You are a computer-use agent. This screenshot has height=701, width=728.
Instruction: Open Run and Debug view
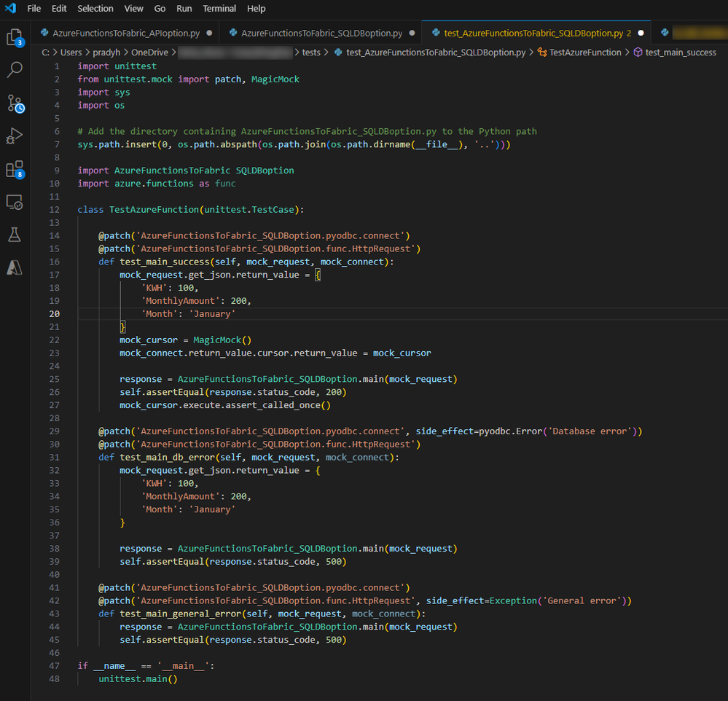click(15, 136)
